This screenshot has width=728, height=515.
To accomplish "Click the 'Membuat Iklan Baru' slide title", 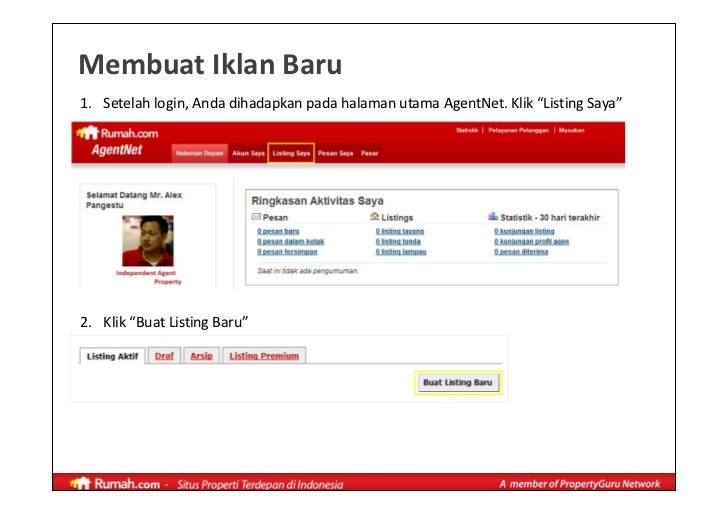I will pyautogui.click(x=210, y=64).
